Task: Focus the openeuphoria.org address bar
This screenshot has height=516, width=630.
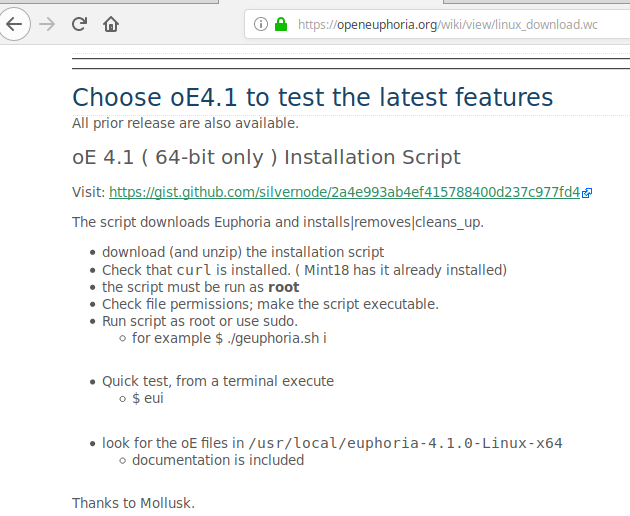Action: [x=437, y=25]
